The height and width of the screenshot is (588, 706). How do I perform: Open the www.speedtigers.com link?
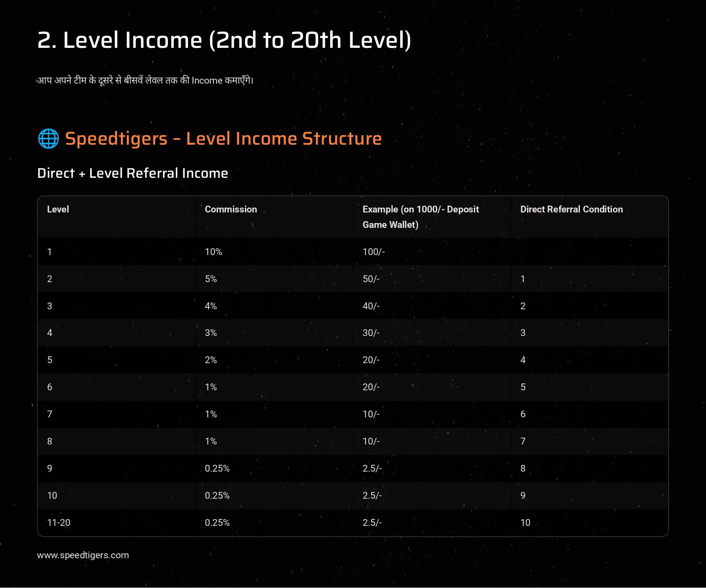[83, 555]
